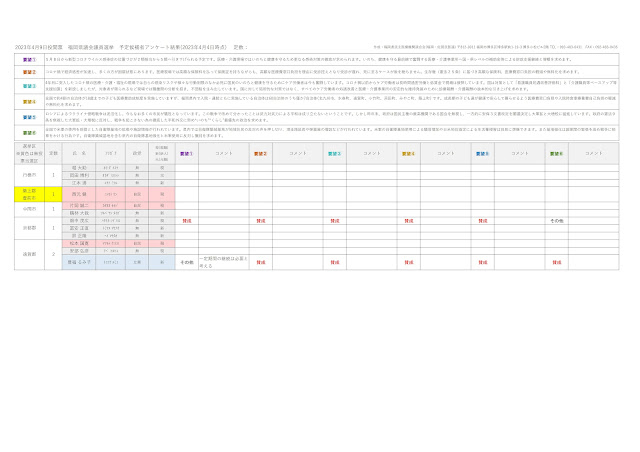Select the yellow highlighted district cell

click(x=29, y=194)
